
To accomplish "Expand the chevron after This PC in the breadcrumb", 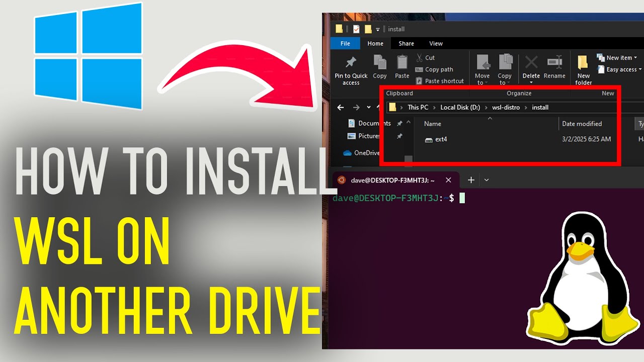I will coord(435,107).
